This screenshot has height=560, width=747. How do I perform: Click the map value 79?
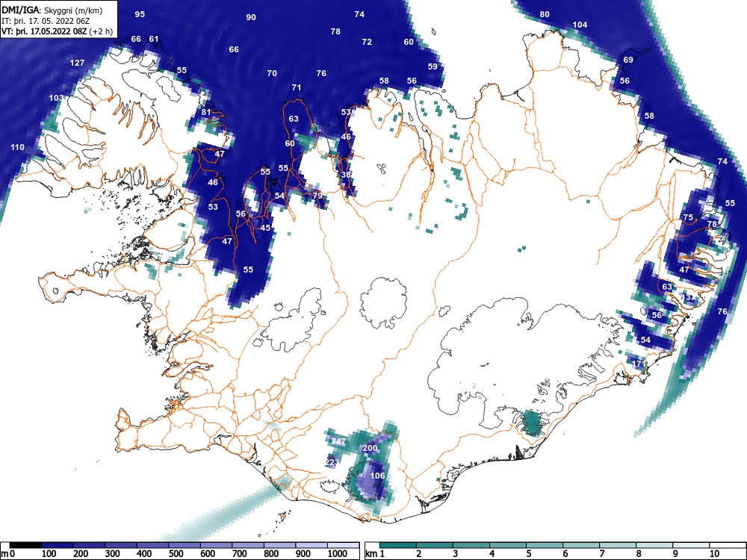click(317, 196)
